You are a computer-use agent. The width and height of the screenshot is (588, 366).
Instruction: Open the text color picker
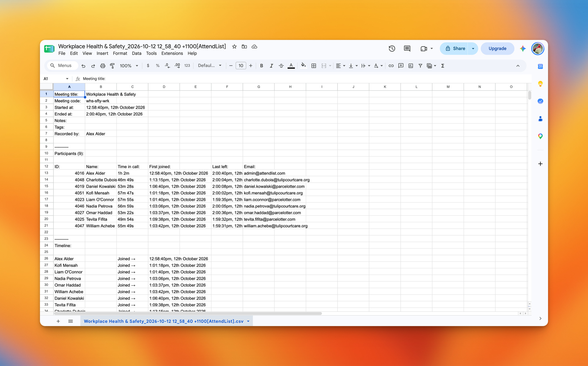click(x=291, y=66)
